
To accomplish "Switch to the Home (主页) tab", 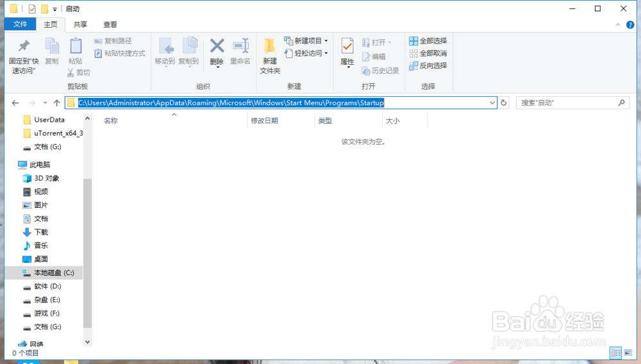I will [51, 24].
